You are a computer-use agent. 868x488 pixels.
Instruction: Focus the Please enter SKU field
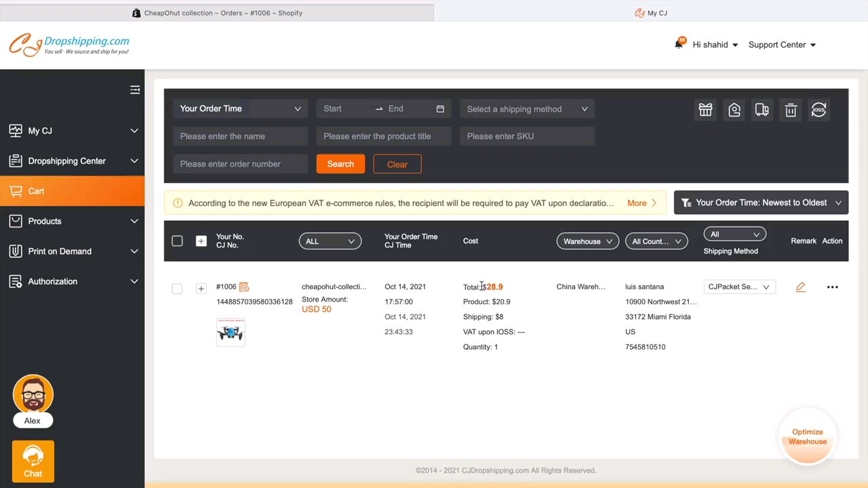click(x=527, y=136)
